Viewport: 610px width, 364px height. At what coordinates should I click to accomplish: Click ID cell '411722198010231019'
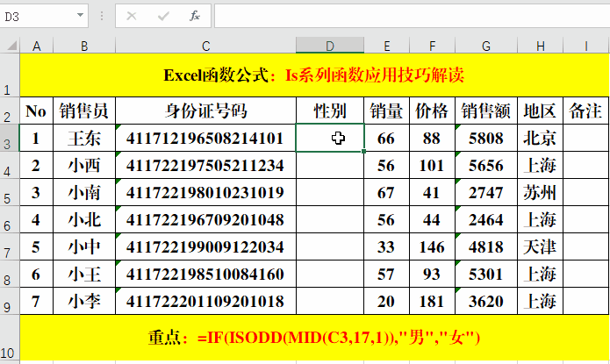[205, 192]
